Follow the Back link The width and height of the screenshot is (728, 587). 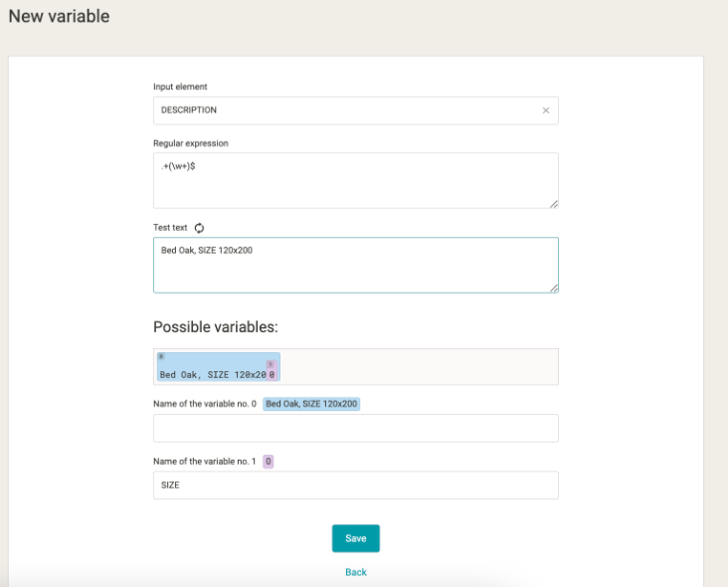pos(355,572)
